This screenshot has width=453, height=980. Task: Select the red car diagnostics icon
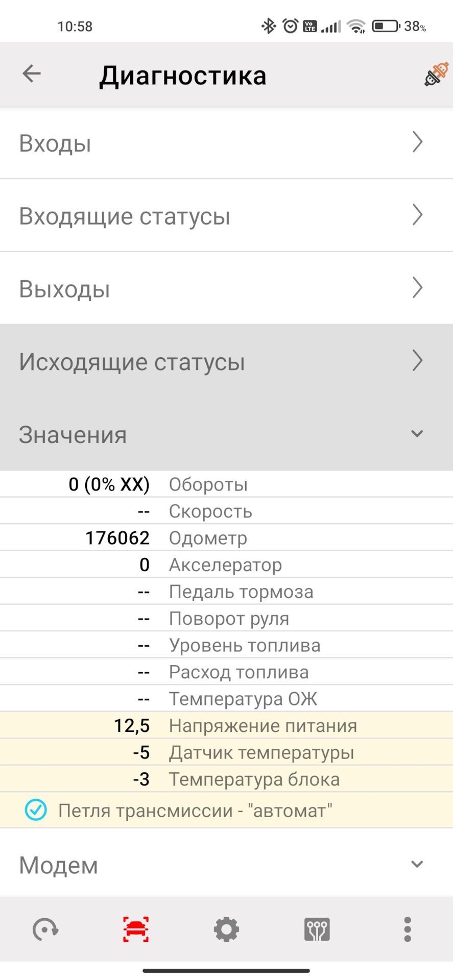click(x=136, y=929)
